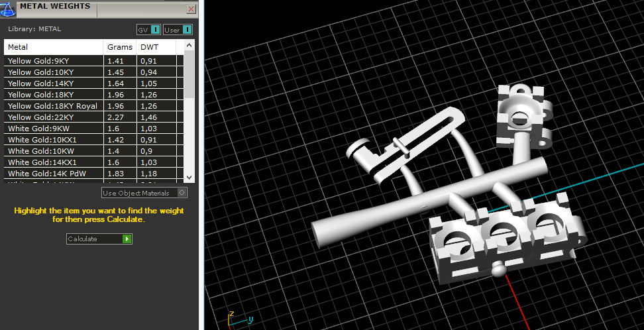
Task: Close the Metal Weights panel
Action: tap(191, 9)
